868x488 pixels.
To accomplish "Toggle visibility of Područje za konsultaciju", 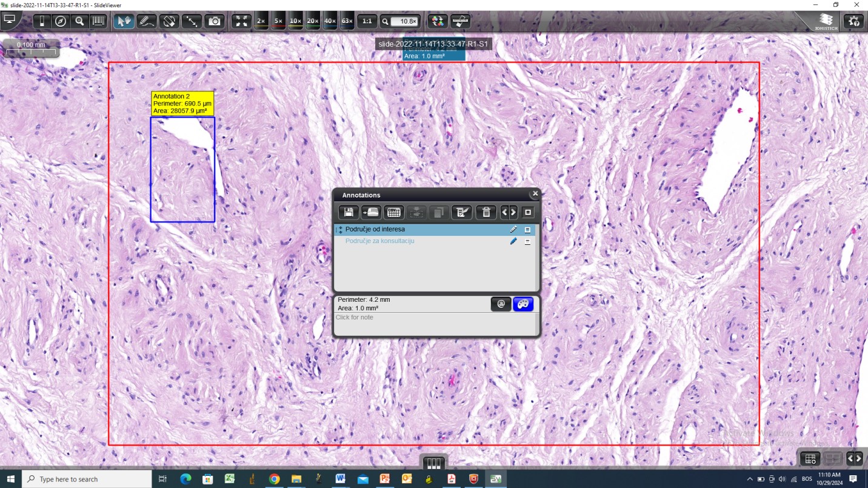I will coord(527,241).
